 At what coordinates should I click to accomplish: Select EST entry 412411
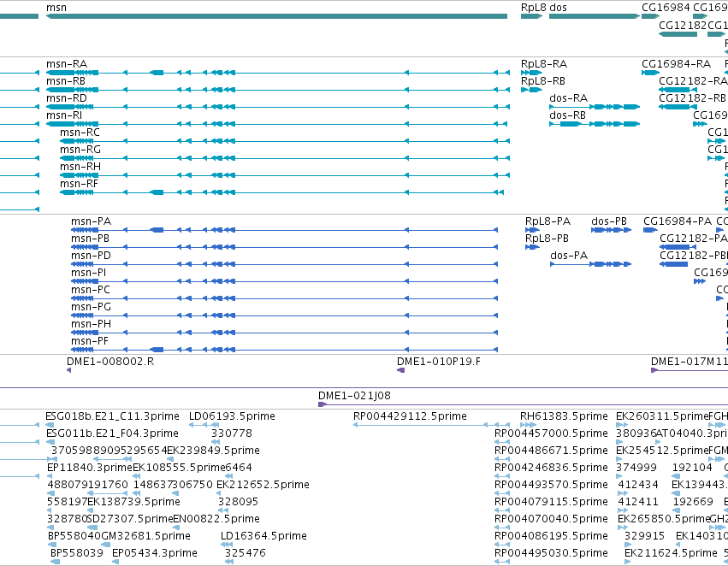[638, 503]
